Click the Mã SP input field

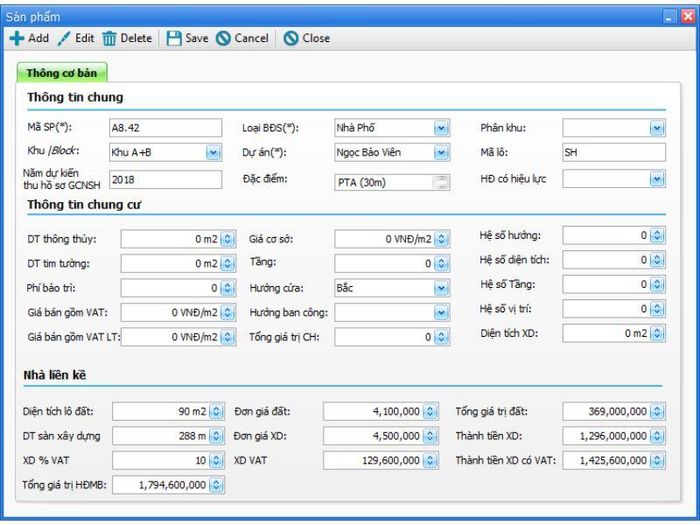(164, 128)
